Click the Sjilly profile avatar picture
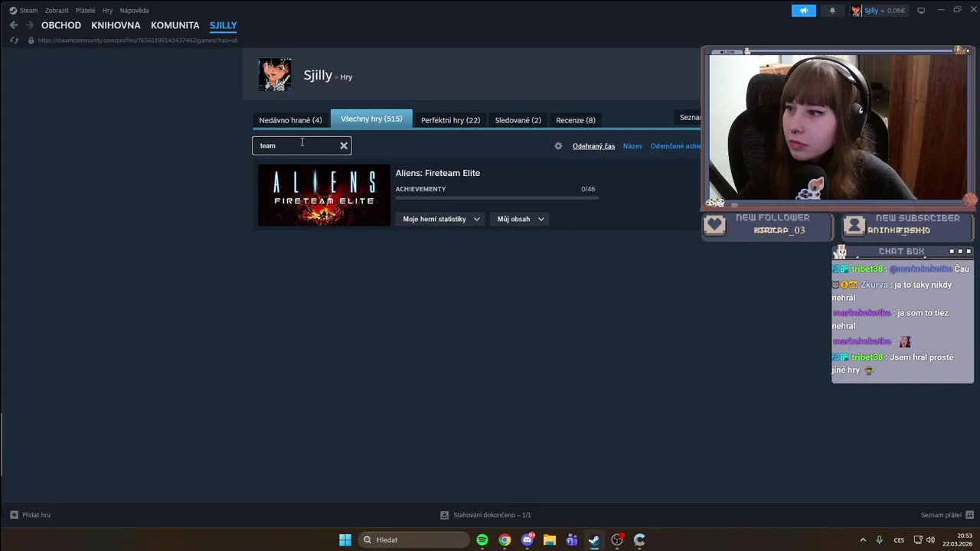The image size is (980, 551). (275, 75)
